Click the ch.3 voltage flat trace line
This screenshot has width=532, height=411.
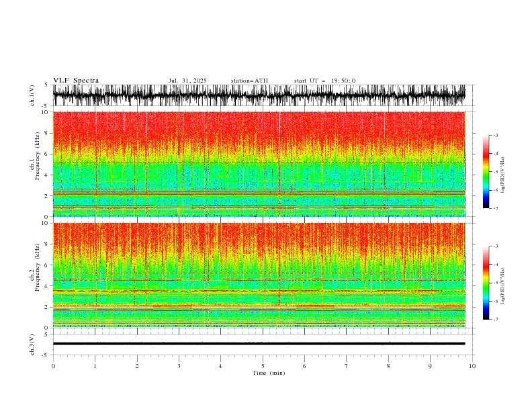point(259,344)
